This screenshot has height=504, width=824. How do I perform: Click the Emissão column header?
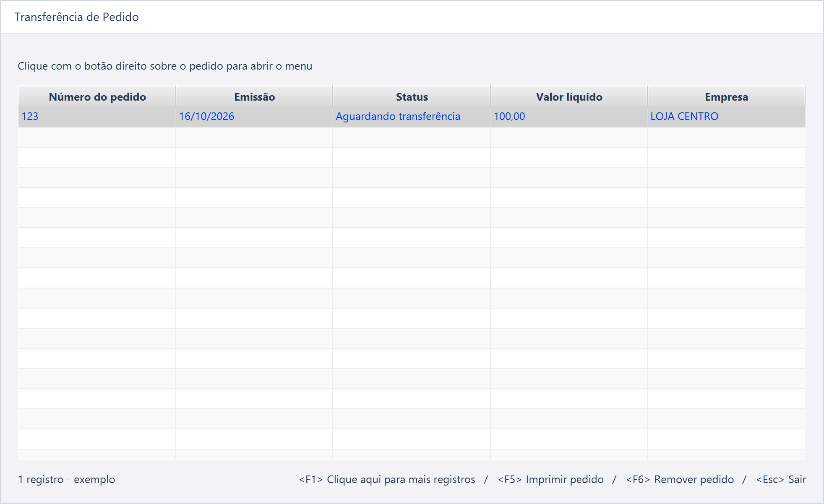point(254,97)
